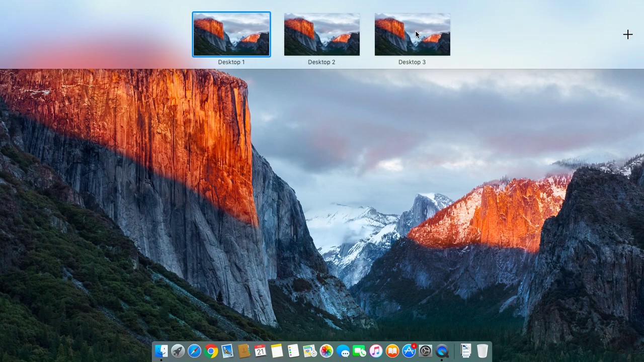The height and width of the screenshot is (362, 644).
Task: Open the Messages speech bubble icon
Action: coord(343,351)
